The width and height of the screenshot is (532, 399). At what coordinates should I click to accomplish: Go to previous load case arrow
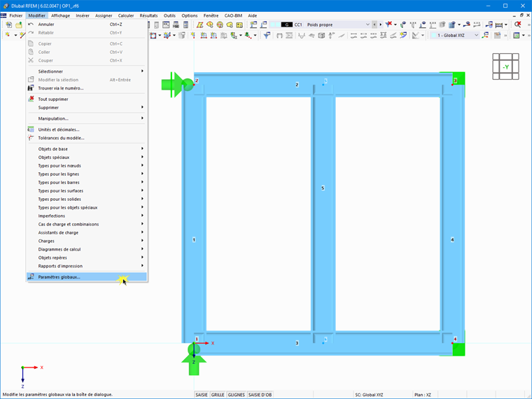(x=374, y=24)
